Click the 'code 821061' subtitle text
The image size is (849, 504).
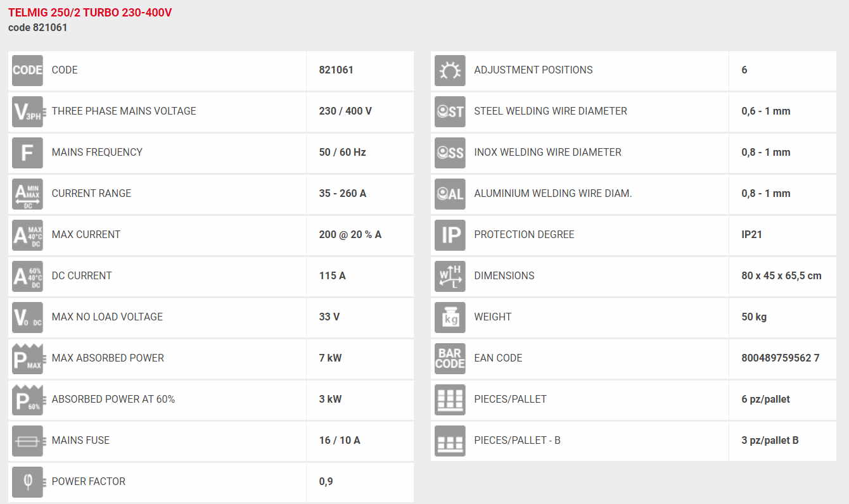[38, 28]
